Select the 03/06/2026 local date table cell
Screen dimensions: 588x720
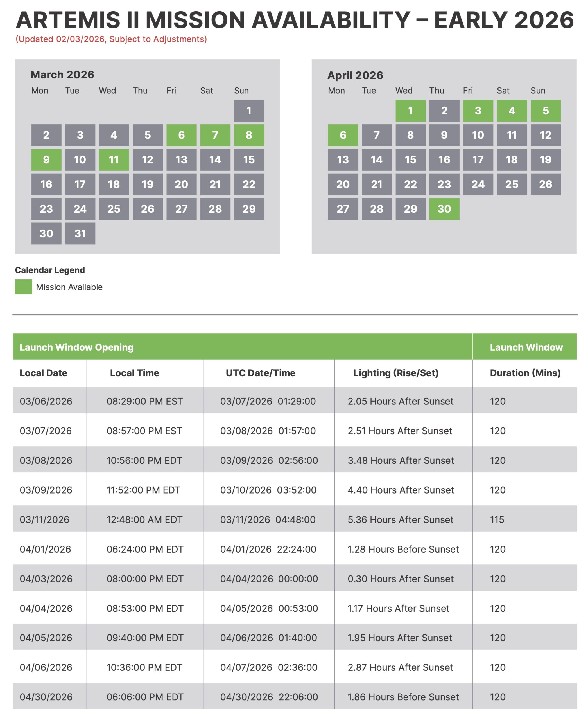46,401
